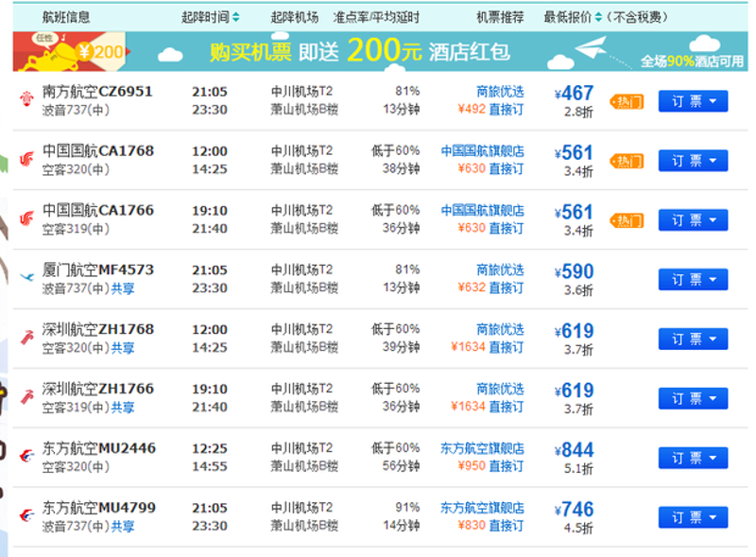Click the 起降机场 column header
Viewport: 756px width, 557px height.
(x=295, y=17)
